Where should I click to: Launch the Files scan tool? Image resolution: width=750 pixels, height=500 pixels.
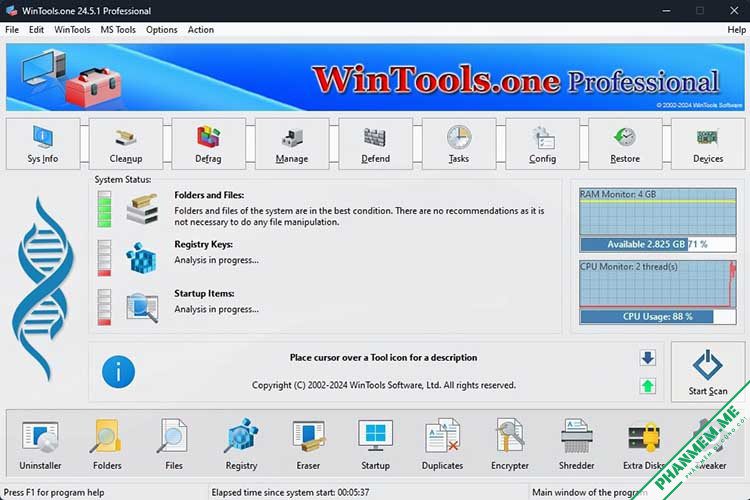(174, 444)
